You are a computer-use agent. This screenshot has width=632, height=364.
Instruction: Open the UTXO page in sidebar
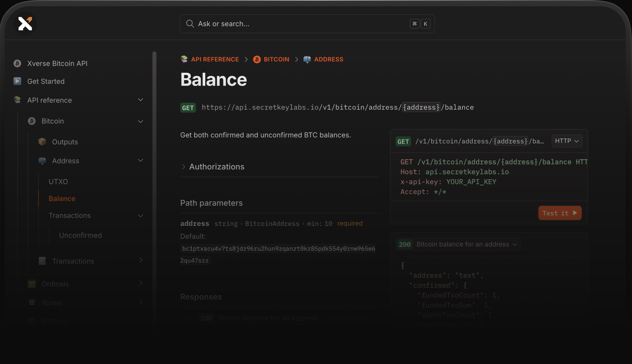click(x=58, y=182)
